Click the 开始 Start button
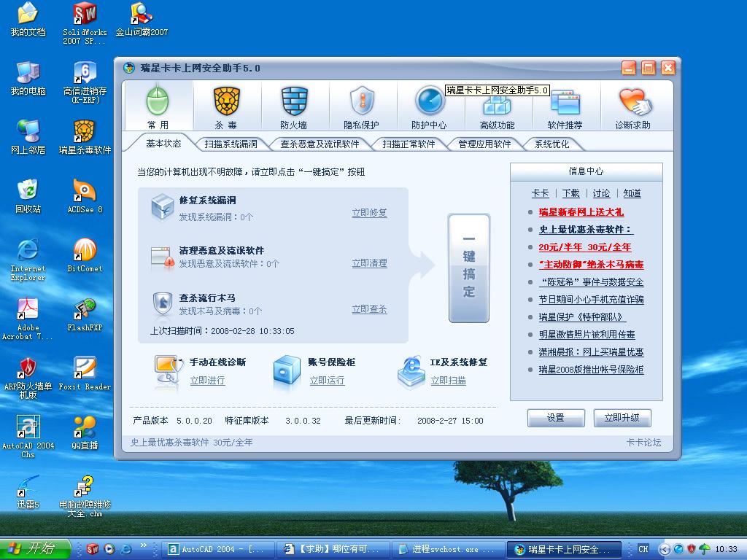 pos(35,549)
